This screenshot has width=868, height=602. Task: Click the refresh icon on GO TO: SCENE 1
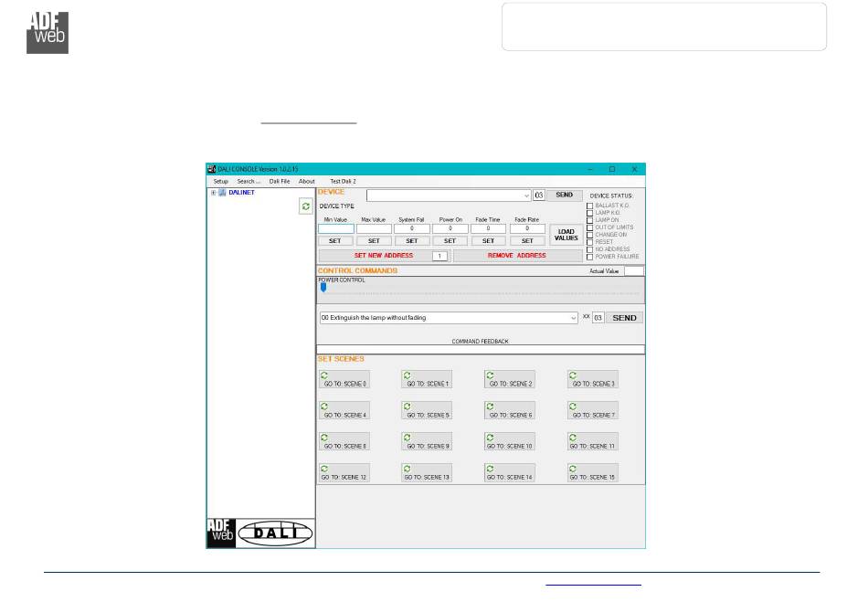pyautogui.click(x=407, y=375)
